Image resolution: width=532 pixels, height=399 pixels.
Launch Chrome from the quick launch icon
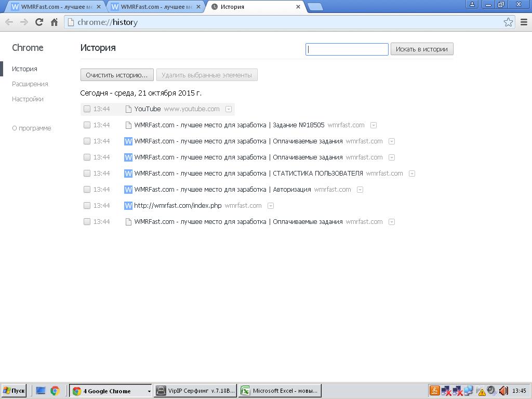pyautogui.click(x=55, y=391)
